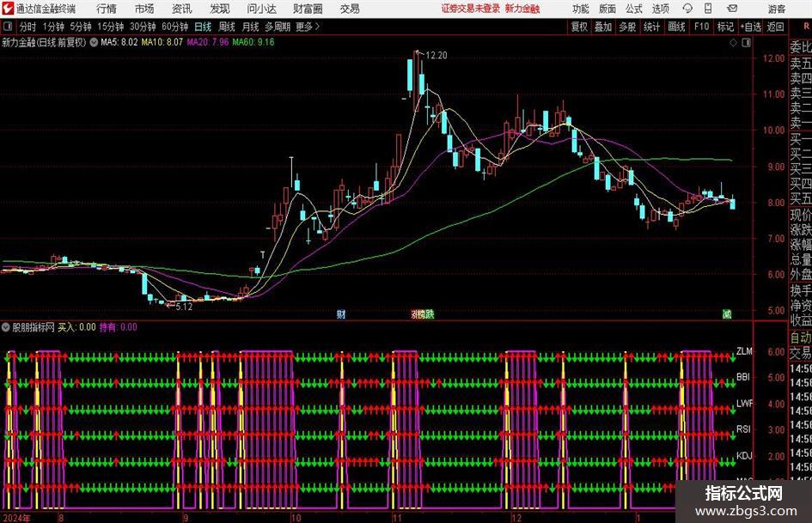Click the 标记 mark toolbar button
812x523 pixels.
tap(725, 27)
